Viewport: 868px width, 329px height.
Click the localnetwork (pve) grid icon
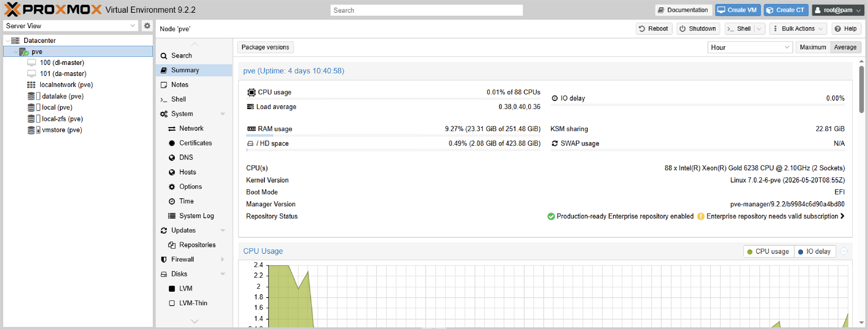pyautogui.click(x=31, y=85)
